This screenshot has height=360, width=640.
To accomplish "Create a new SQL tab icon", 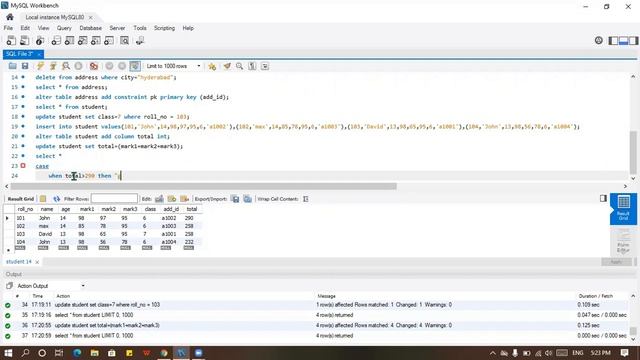I will point(11,40).
